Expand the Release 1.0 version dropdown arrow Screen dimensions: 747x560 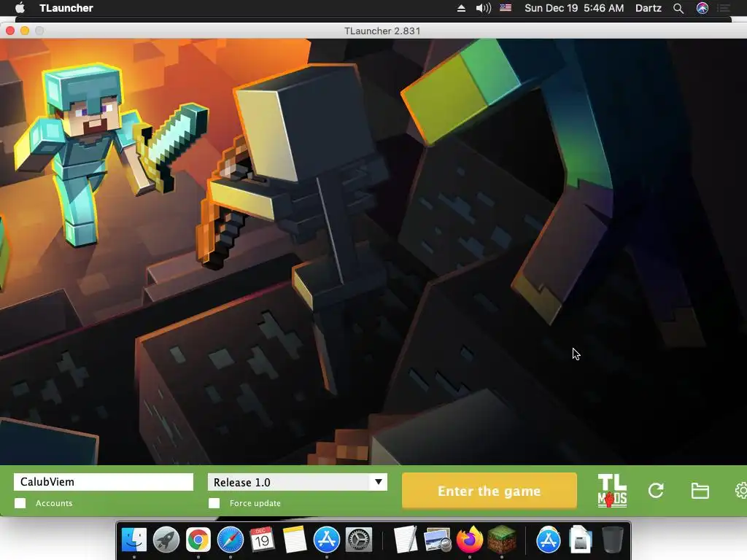[x=379, y=482]
